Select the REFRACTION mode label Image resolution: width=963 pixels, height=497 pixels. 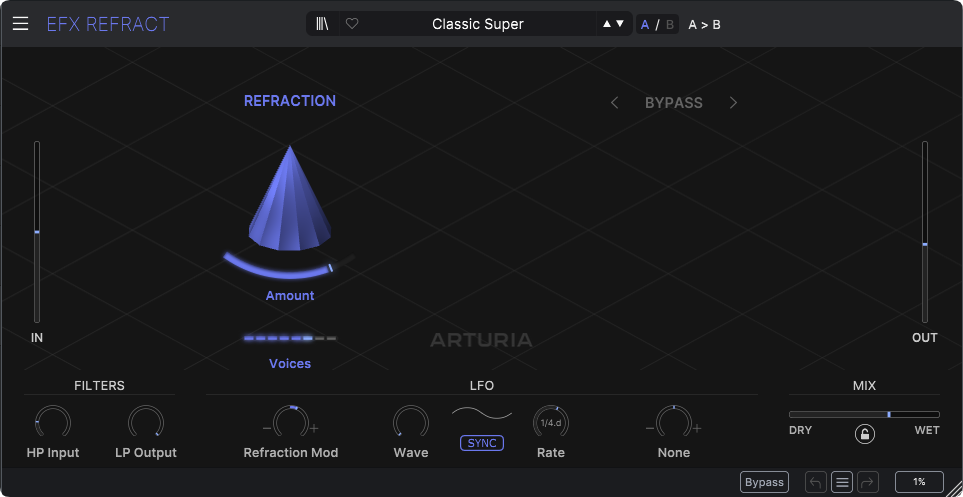(x=290, y=101)
